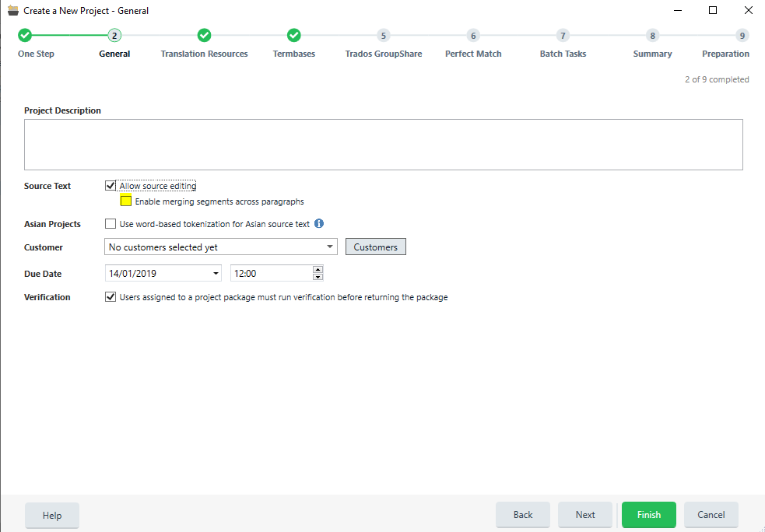Go to the One Step tab label

(36, 54)
